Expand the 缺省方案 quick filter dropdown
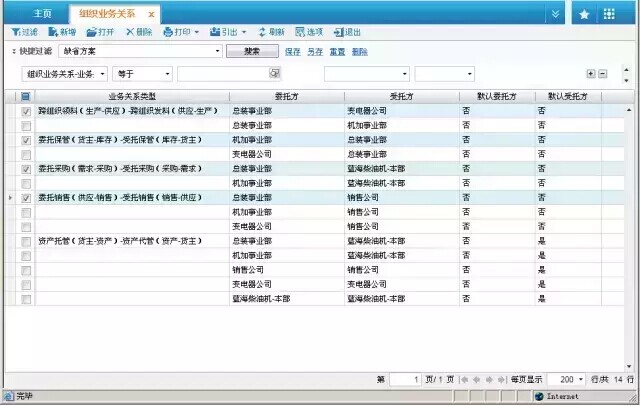The image size is (640, 406). [x=217, y=50]
